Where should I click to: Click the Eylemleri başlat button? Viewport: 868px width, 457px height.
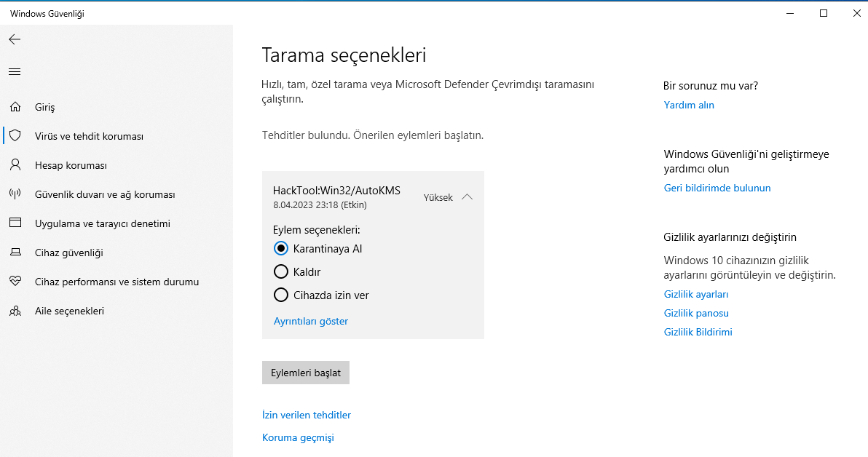pos(306,373)
